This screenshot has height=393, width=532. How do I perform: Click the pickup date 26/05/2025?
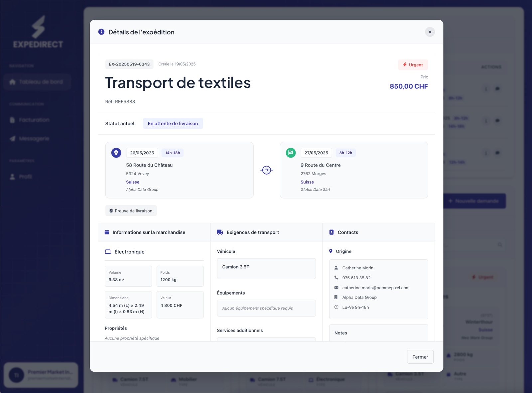point(142,153)
